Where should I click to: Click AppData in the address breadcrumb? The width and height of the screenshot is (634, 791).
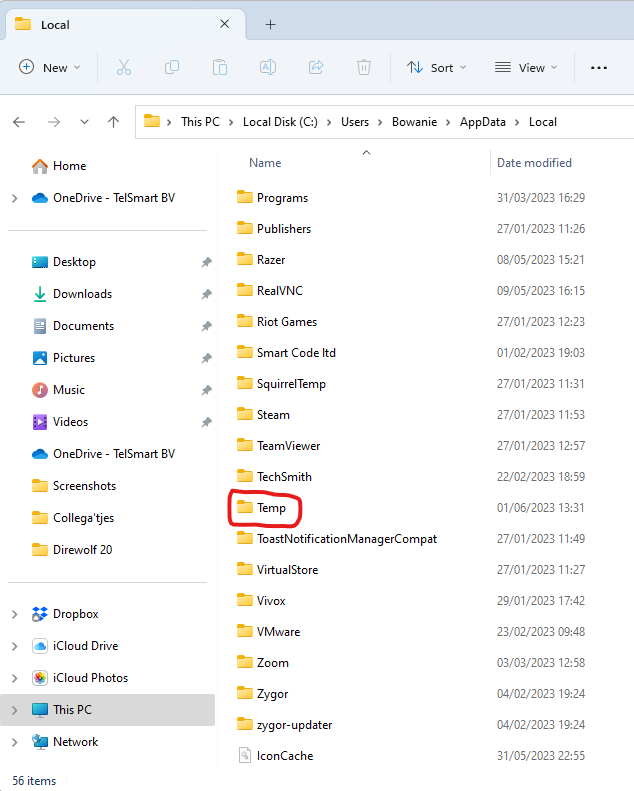[483, 122]
